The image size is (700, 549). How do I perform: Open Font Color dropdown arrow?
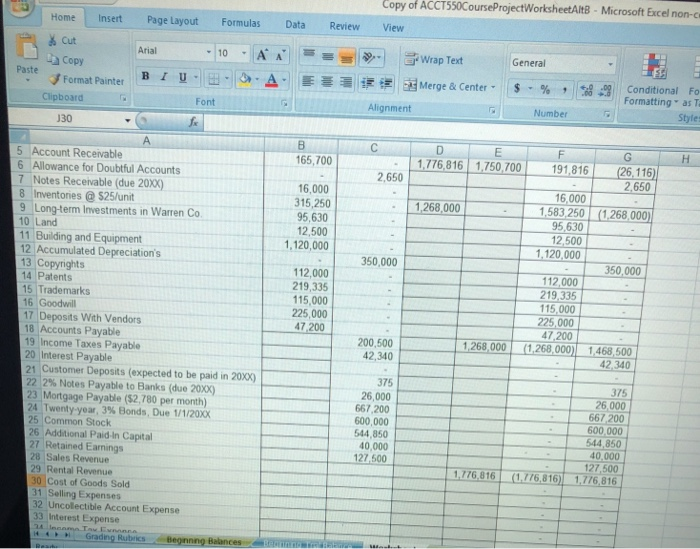[x=284, y=81]
